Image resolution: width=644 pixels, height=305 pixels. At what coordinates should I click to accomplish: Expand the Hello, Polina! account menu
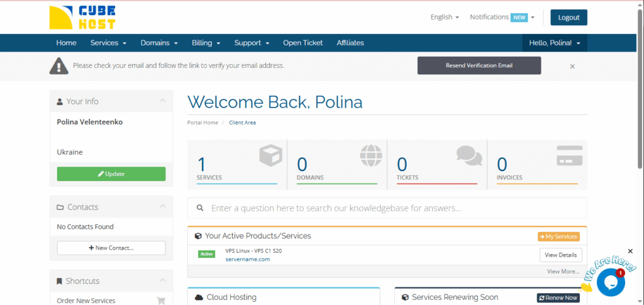click(x=554, y=43)
